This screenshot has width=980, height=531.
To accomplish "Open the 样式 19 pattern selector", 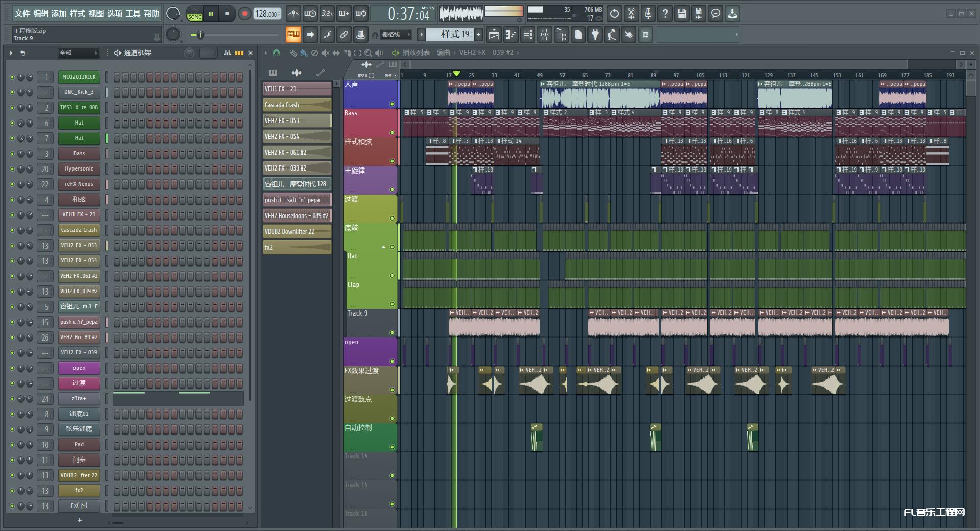I will point(450,35).
